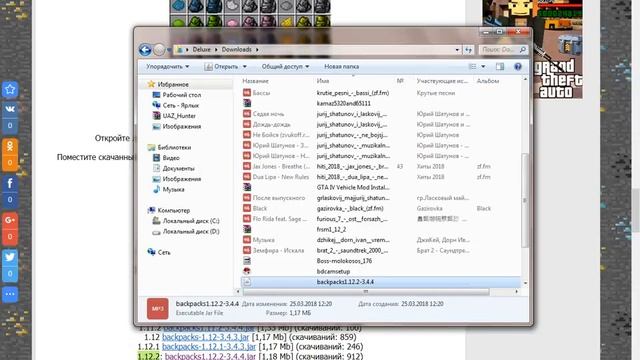Select Dua Lipa - New Rules file

click(x=381, y=177)
